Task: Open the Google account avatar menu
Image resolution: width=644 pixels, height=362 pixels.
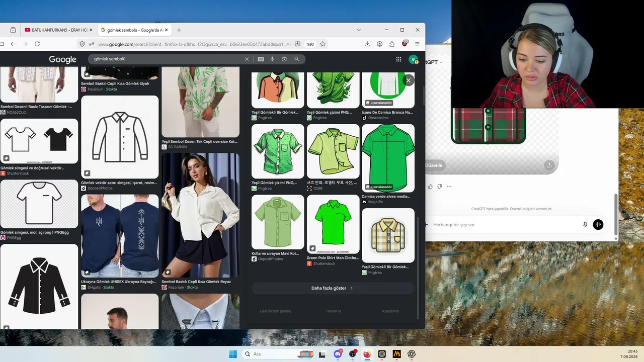Action: coord(414,59)
